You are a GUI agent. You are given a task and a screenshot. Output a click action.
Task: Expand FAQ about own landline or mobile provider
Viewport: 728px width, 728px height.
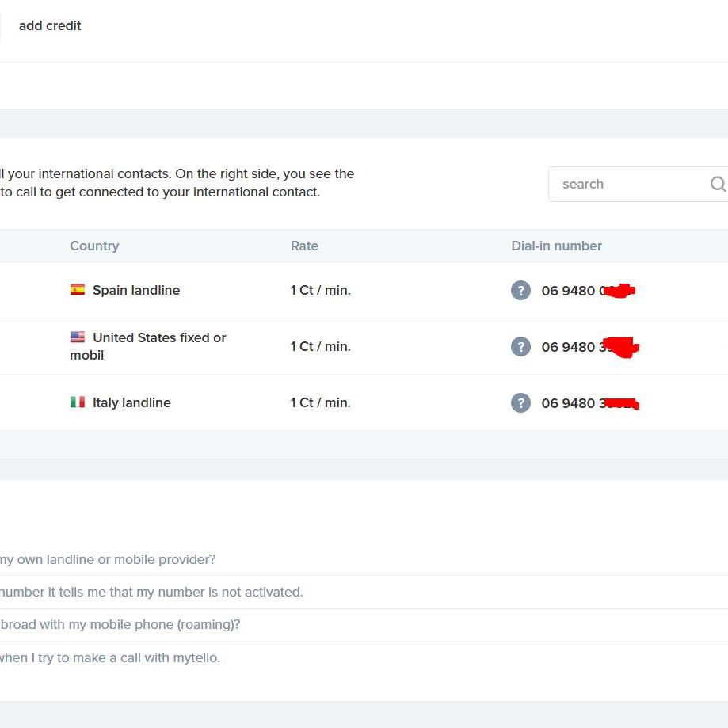tap(107, 559)
